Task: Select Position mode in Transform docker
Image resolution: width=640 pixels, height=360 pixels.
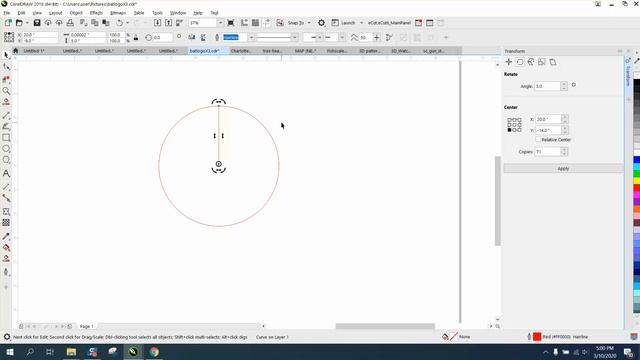Action: click(x=509, y=62)
